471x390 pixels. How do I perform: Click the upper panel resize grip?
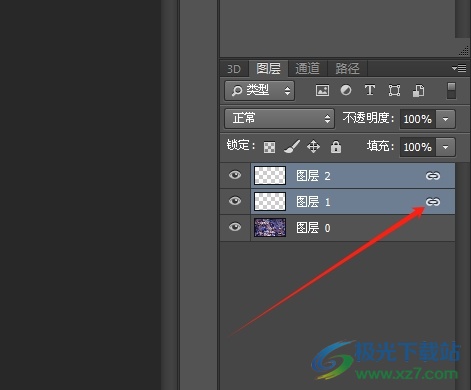(464, 51)
